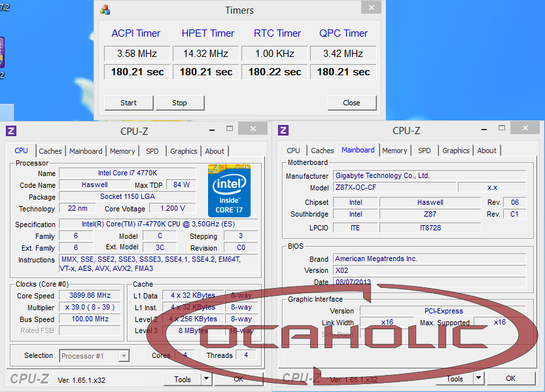This screenshot has width=545, height=392.
Task: Minimize the right CPU-Z Mainboard window
Action: pos(484,129)
